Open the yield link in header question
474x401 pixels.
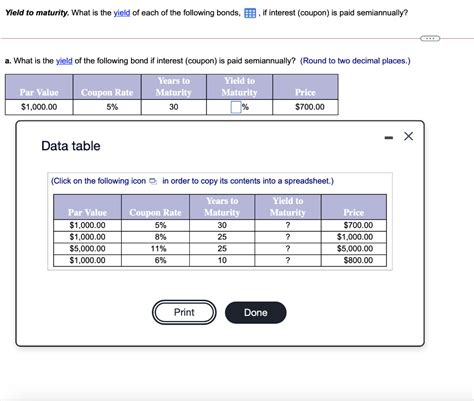(x=122, y=13)
